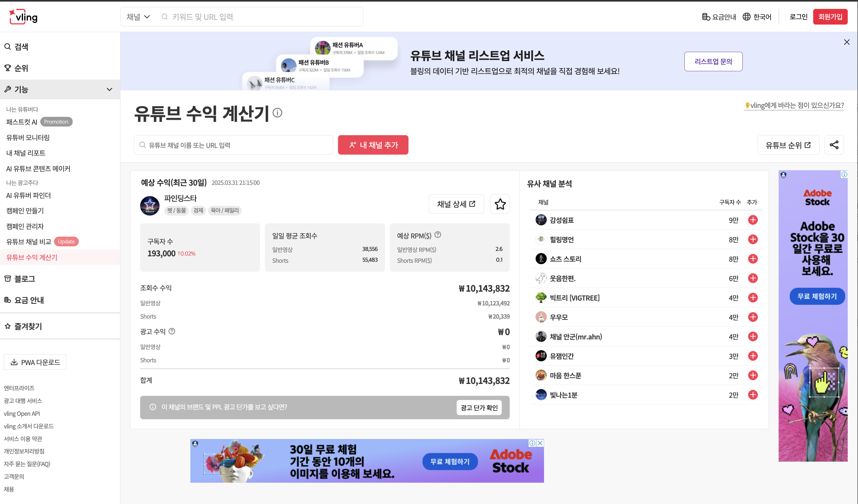Click the 빅트리 [VIGTREE] channel name
The height and width of the screenshot is (504, 858).
point(575,298)
